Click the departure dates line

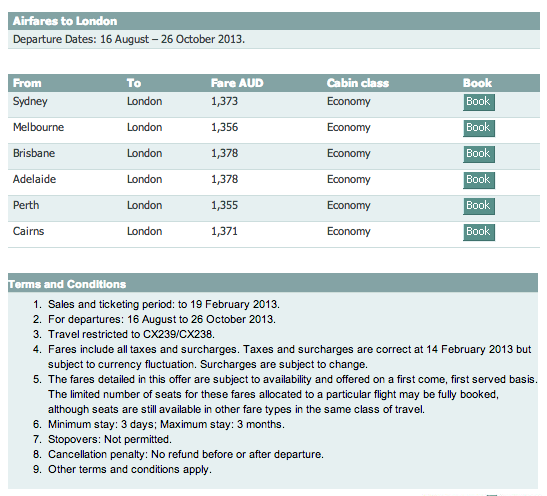pos(129,39)
